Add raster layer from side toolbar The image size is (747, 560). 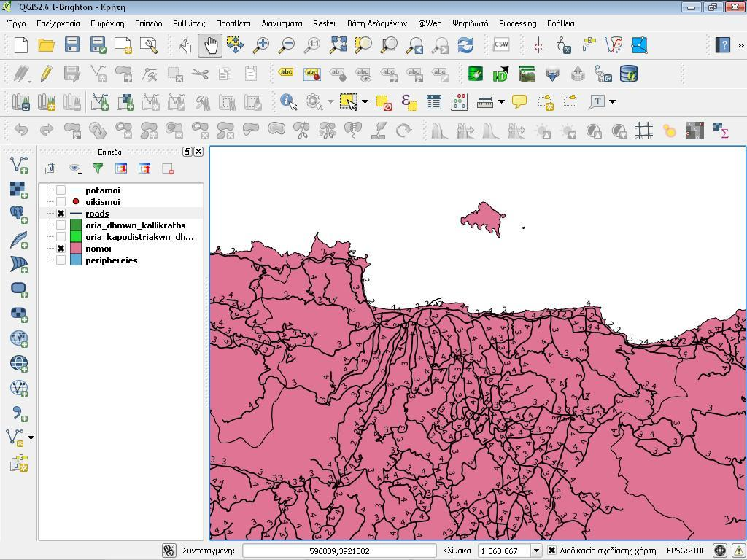18,190
